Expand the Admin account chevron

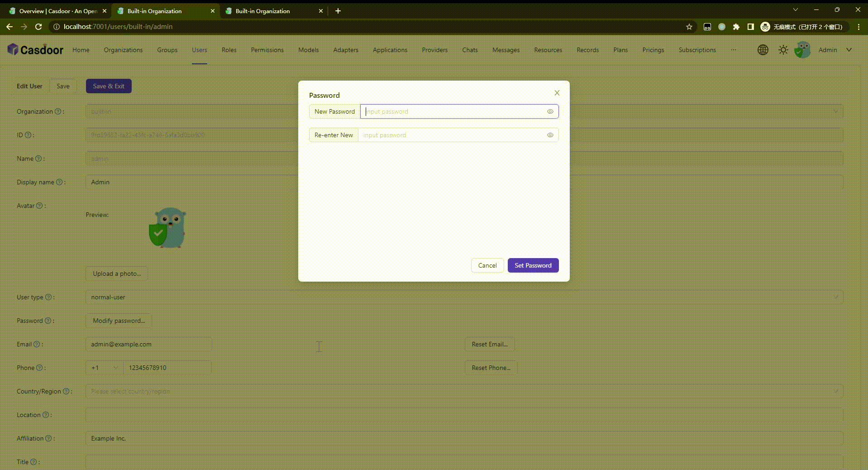(849, 50)
